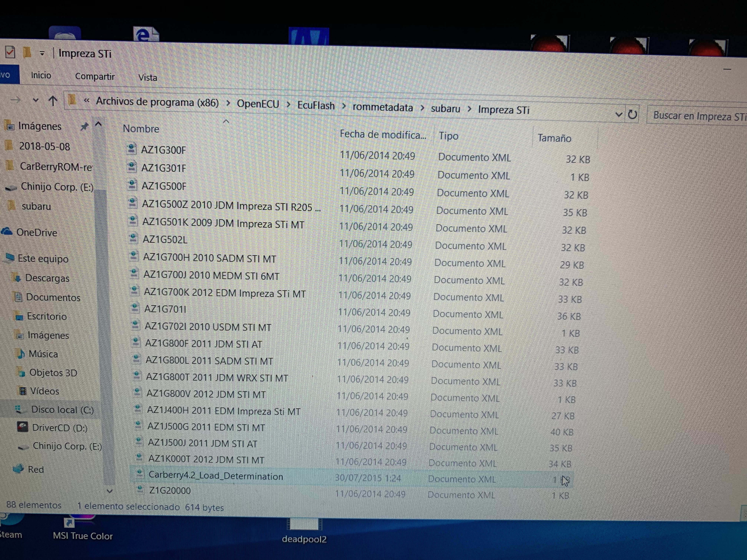Viewport: 747px width, 560px height.
Task: Switch to the Vista ribbon tab
Action: pyautogui.click(x=148, y=78)
